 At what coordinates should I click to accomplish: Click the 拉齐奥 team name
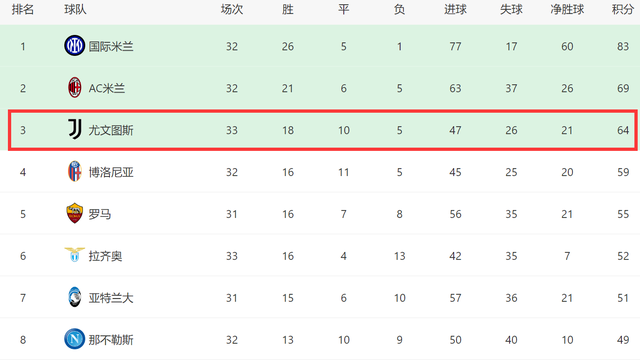point(105,256)
